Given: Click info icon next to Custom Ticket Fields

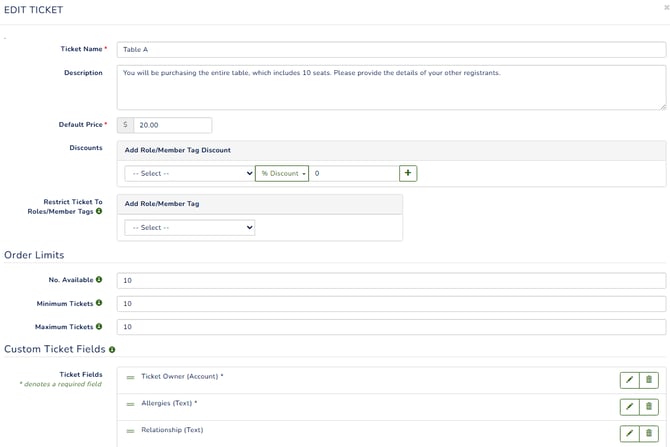Looking at the screenshot, I should point(112,350).
